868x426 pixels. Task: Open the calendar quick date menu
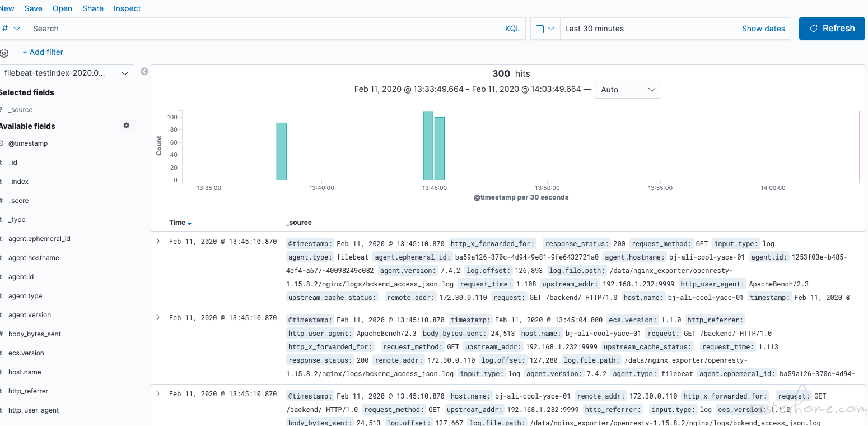(x=545, y=29)
